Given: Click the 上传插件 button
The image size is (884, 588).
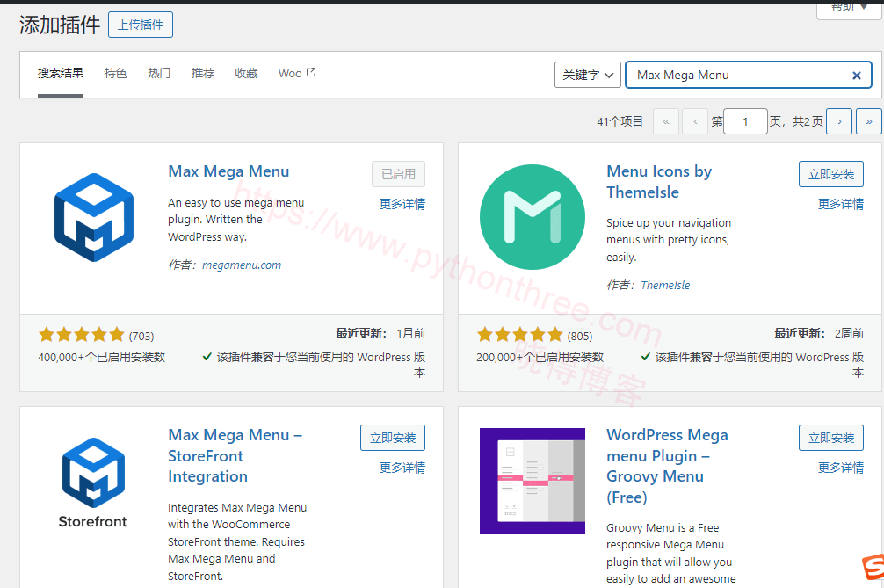Looking at the screenshot, I should (140, 24).
